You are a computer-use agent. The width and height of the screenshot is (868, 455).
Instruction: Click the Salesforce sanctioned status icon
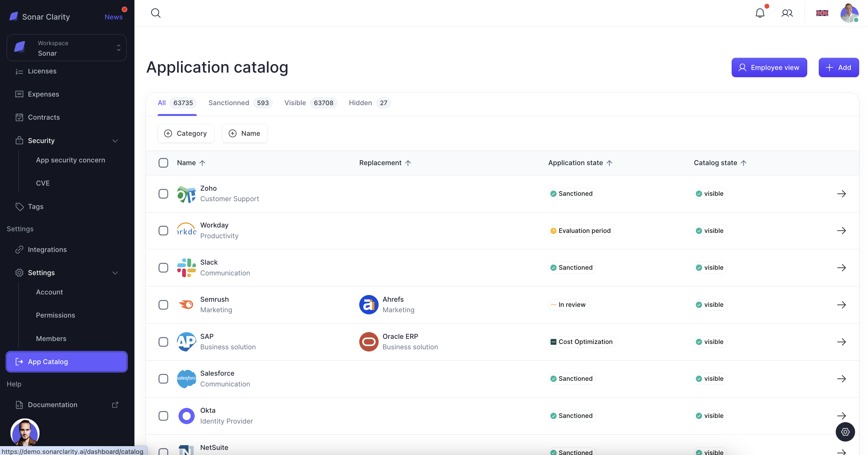553,379
